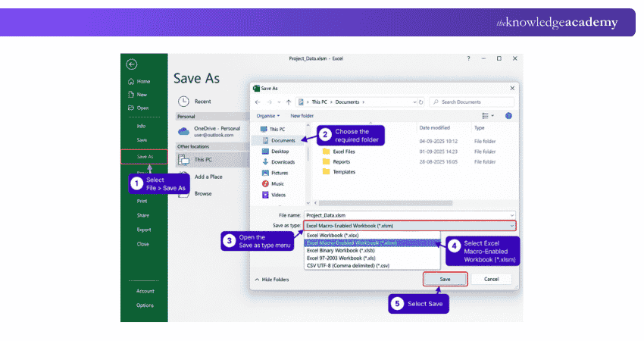Viewport: 644px width, 341px height.
Task: Select the Excel Files folder
Action: 339,152
